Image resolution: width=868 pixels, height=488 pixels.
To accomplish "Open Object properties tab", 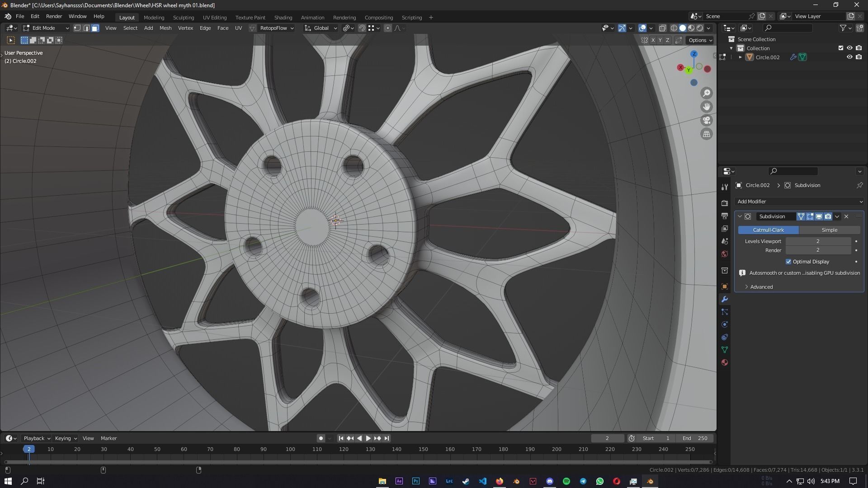I will 725,286.
